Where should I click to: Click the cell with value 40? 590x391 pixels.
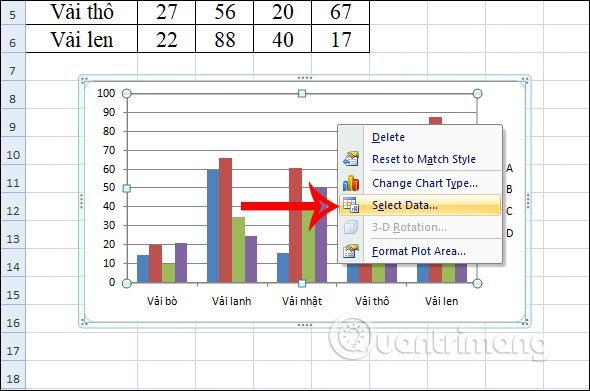click(x=283, y=39)
